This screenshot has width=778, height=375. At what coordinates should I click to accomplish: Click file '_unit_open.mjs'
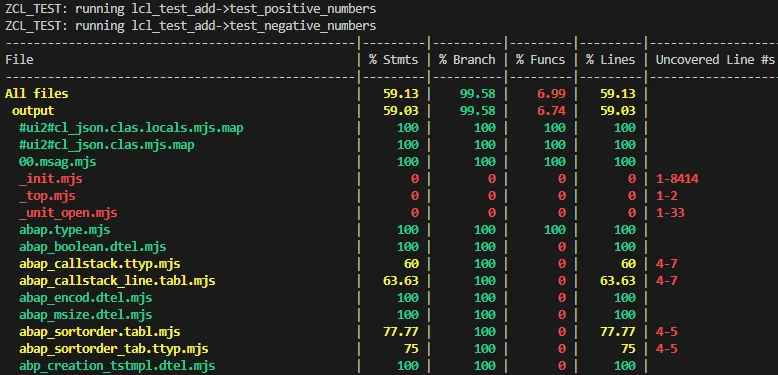(x=68, y=213)
